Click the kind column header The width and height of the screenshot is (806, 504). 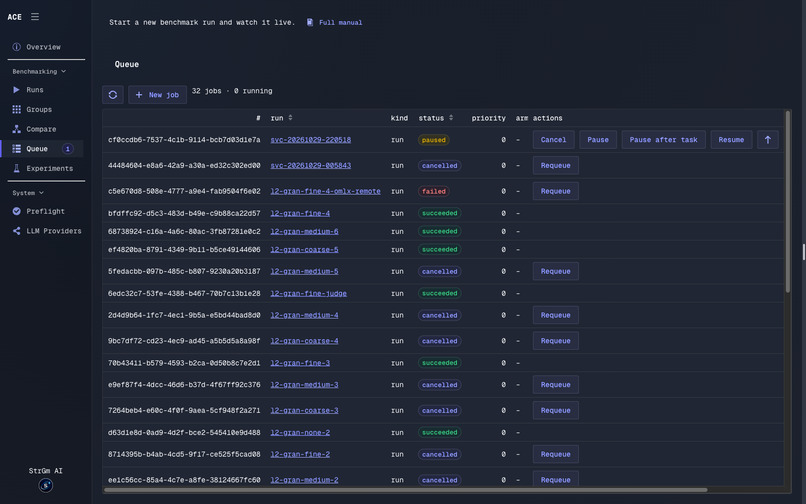click(x=399, y=118)
